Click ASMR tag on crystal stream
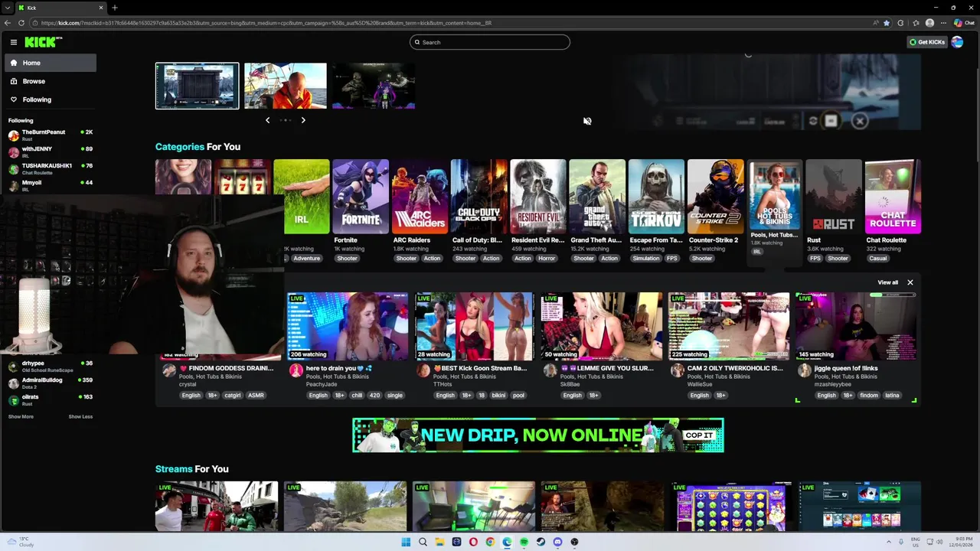 click(256, 395)
